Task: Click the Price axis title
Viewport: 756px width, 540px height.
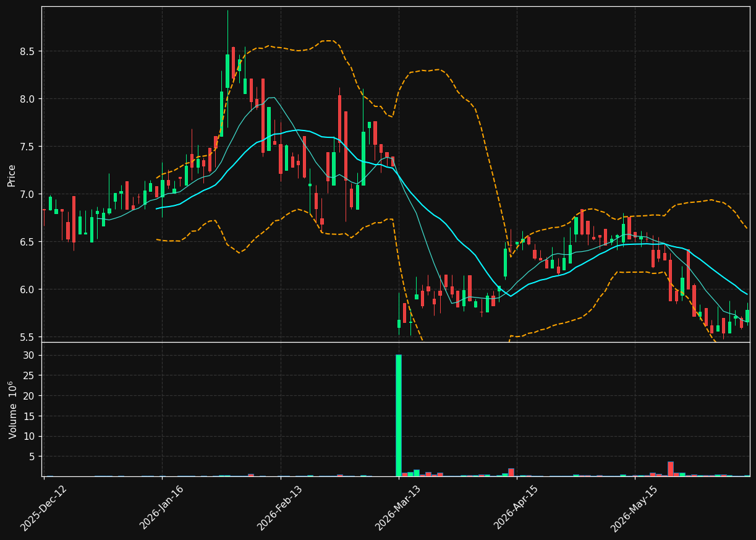Action: [12, 175]
